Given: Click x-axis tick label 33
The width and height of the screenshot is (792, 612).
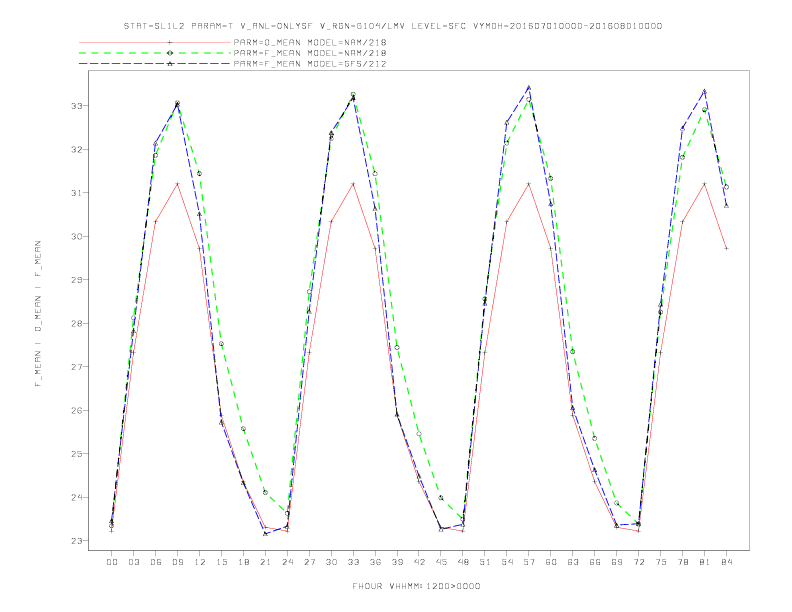Looking at the screenshot, I should (353, 562).
